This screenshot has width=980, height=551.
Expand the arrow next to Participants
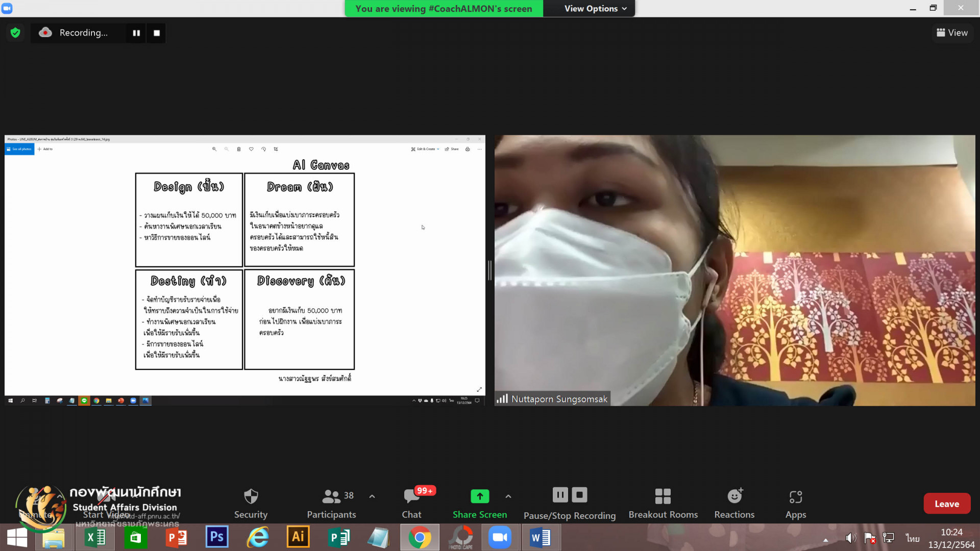pos(372,496)
